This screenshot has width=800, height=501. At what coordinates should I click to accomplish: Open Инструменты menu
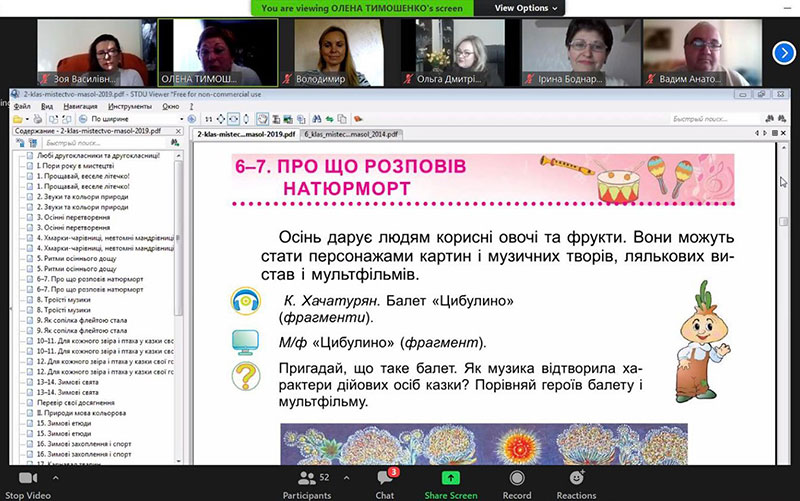pos(130,107)
